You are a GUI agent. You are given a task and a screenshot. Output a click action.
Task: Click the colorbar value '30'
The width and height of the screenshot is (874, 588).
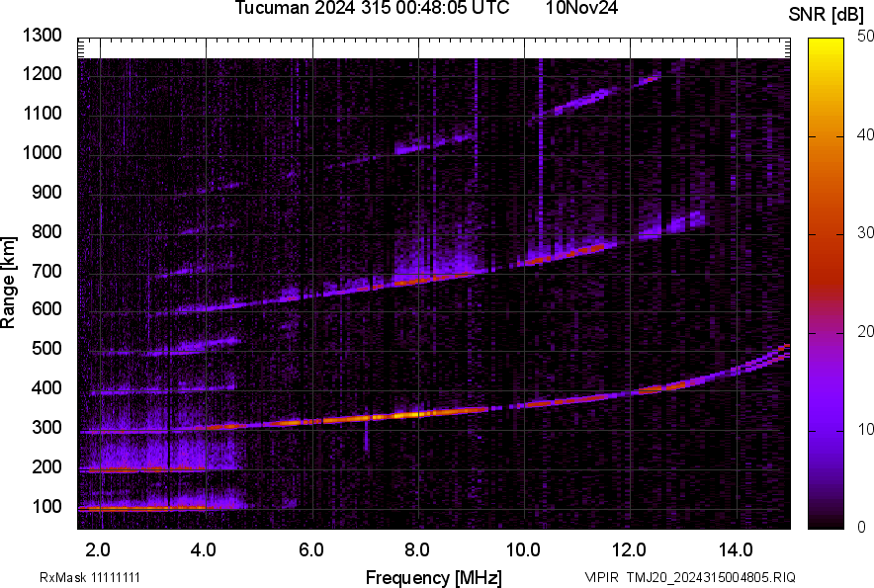[x=865, y=232]
